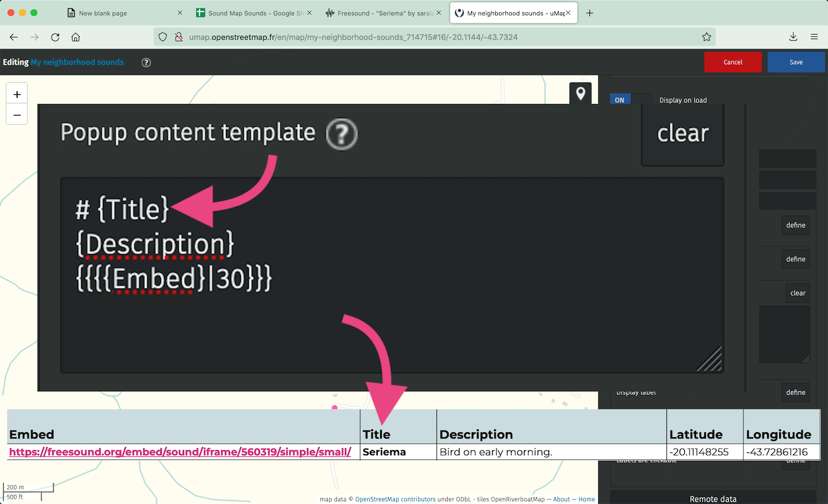The height and width of the screenshot is (504, 828).
Task: Zoom in on the map
Action: coord(17,94)
